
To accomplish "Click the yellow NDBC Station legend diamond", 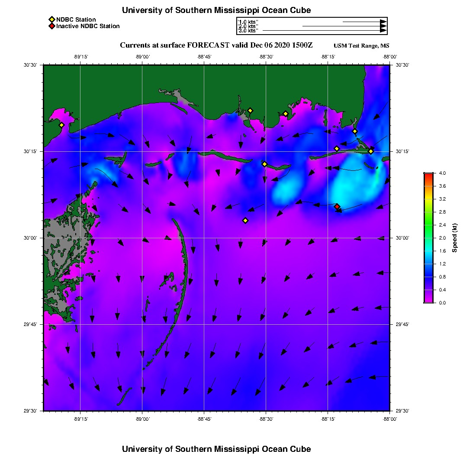I will point(51,19).
